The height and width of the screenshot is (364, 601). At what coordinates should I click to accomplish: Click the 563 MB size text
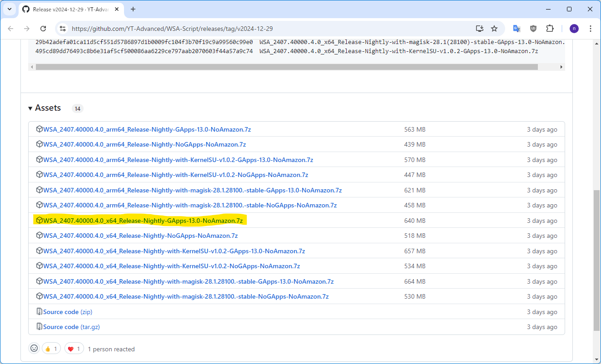coord(415,129)
